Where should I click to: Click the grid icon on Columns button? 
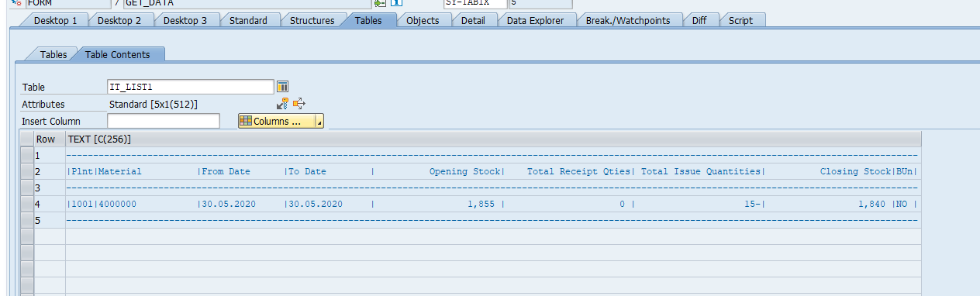pos(246,121)
